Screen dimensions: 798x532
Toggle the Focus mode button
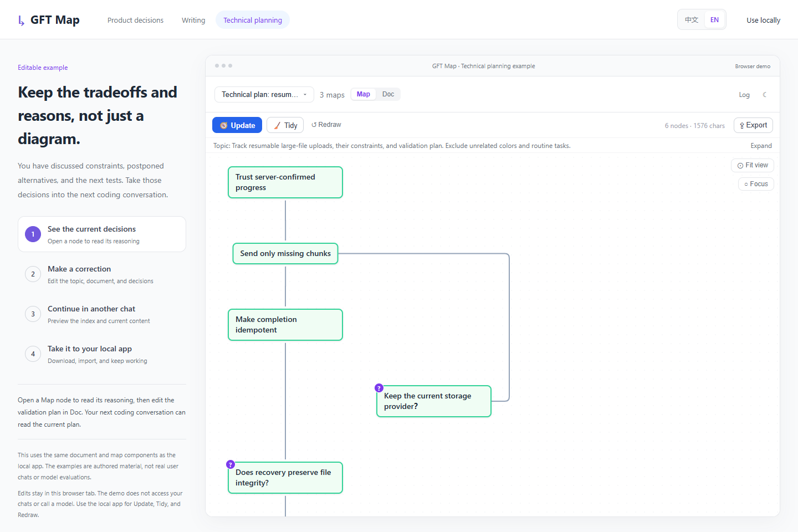(756, 184)
